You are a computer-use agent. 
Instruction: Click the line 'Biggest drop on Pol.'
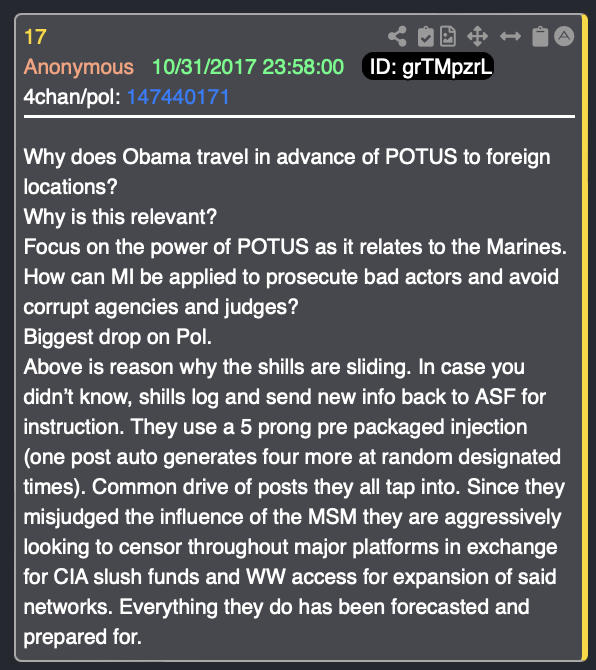(118, 337)
